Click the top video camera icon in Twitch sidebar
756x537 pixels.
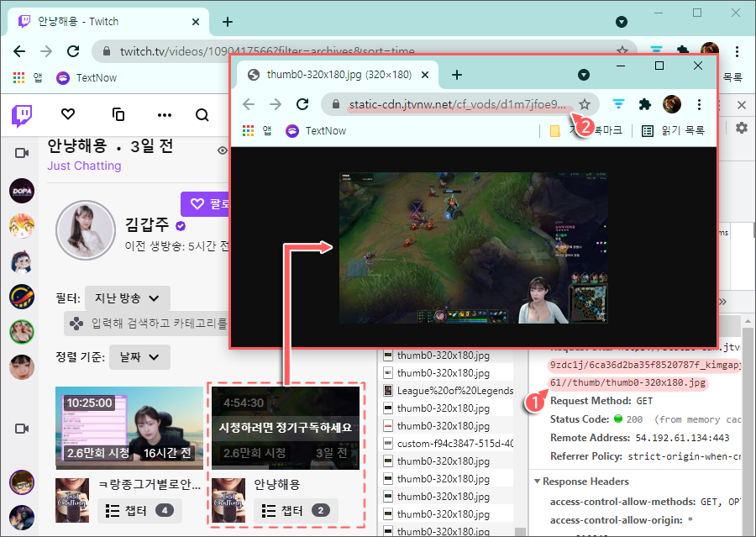tap(22, 153)
